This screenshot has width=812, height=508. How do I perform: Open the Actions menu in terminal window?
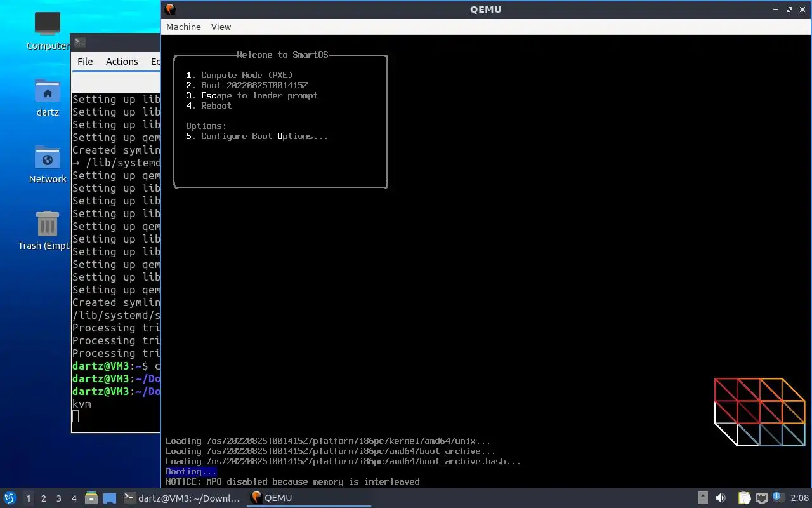[x=122, y=61]
